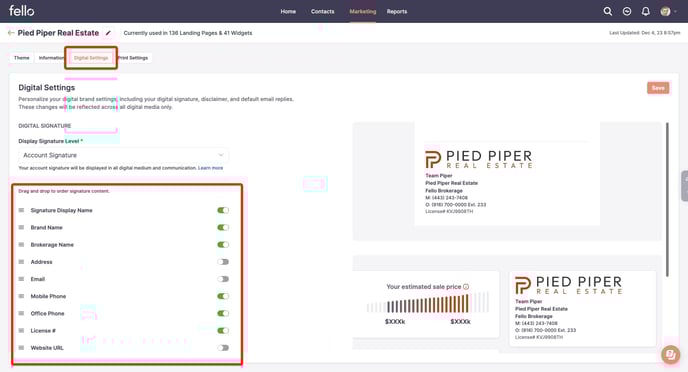Viewport: 688px width, 372px height.
Task: Grab the drag handle for Signature Display Name
Action: point(21,210)
